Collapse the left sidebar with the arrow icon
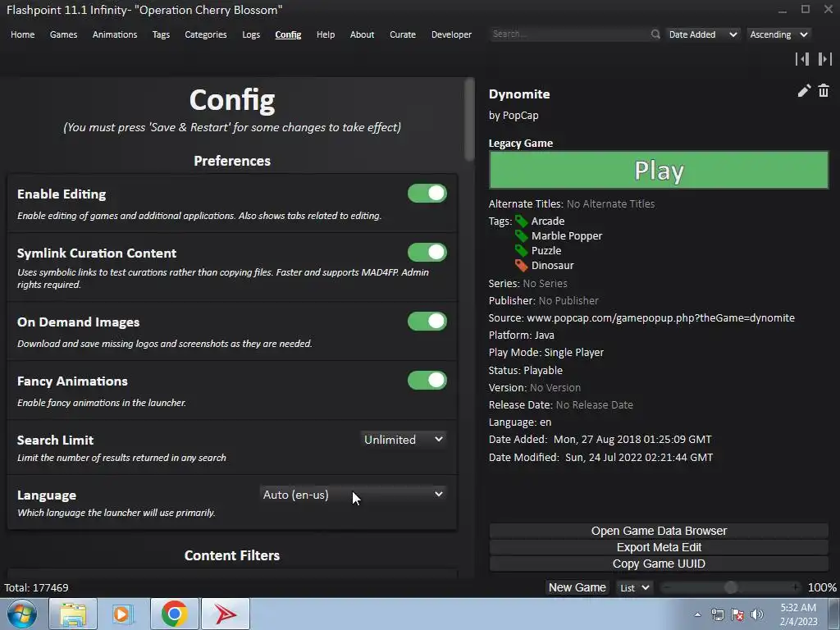Screen dimensions: 840x630 point(802,59)
